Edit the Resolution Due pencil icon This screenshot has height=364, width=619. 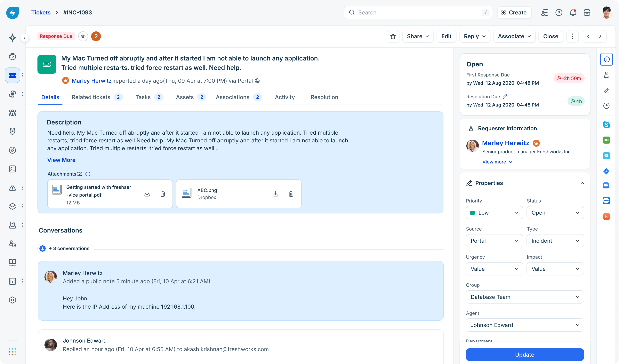(505, 97)
